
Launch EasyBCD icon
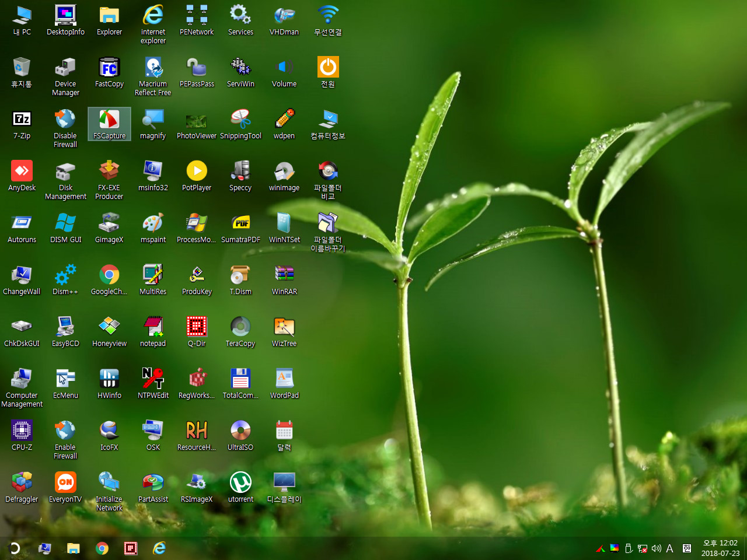coord(65,332)
